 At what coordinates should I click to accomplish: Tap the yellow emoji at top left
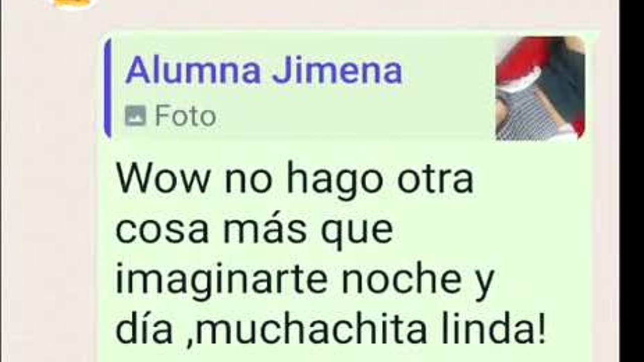coord(73,4)
